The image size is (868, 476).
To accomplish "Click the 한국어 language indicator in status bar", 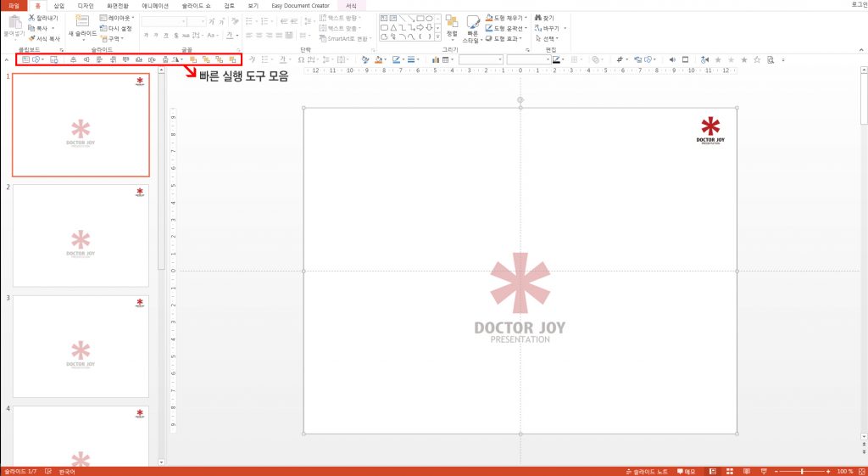I will tap(67, 472).
